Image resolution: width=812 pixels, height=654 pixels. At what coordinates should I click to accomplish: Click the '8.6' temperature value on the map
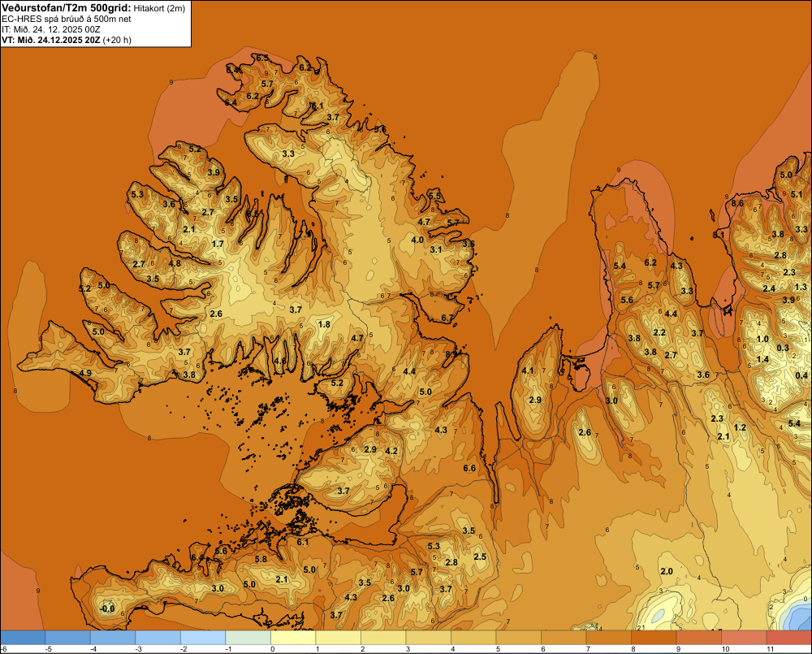737,203
